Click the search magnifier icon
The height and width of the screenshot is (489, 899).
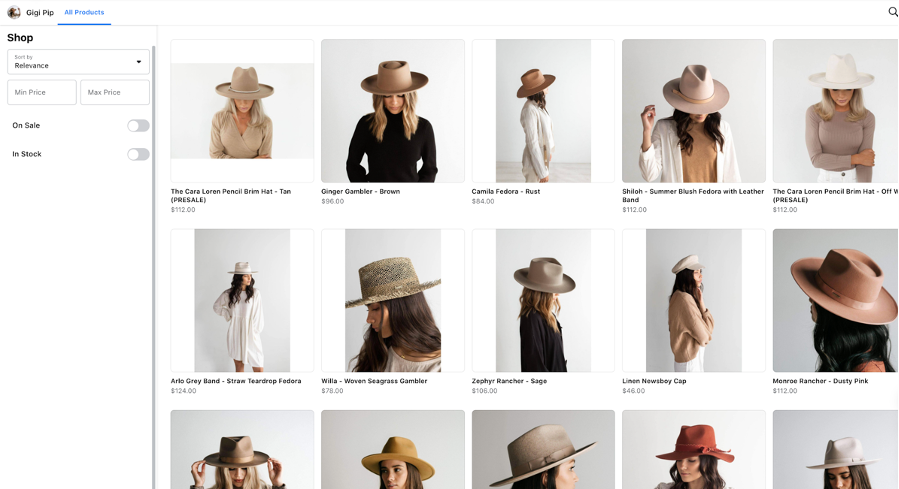point(893,11)
